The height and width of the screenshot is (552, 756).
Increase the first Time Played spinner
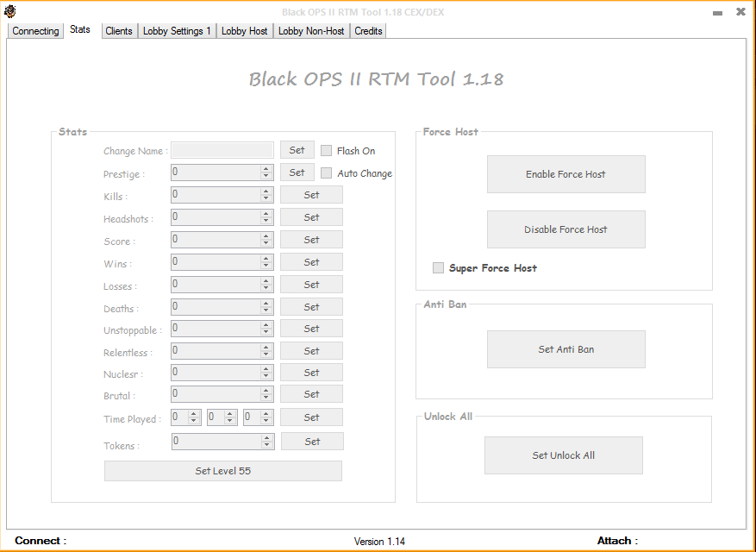coord(194,414)
